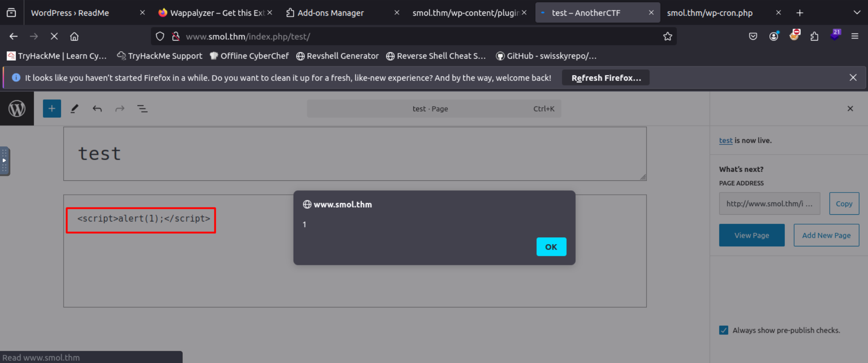Open the Firefox hamburger application menu
Image resolution: width=868 pixels, height=363 pixels.
click(854, 37)
